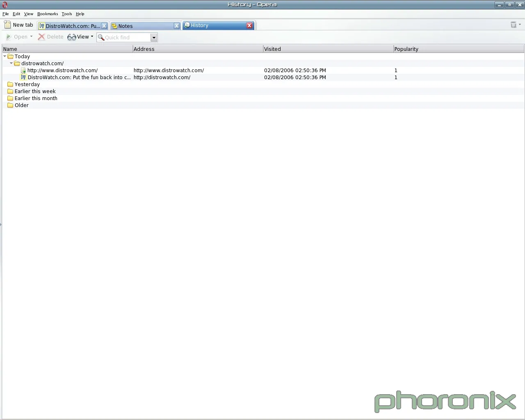525x420 pixels.
Task: Maximize the Opera window
Action: point(509,5)
